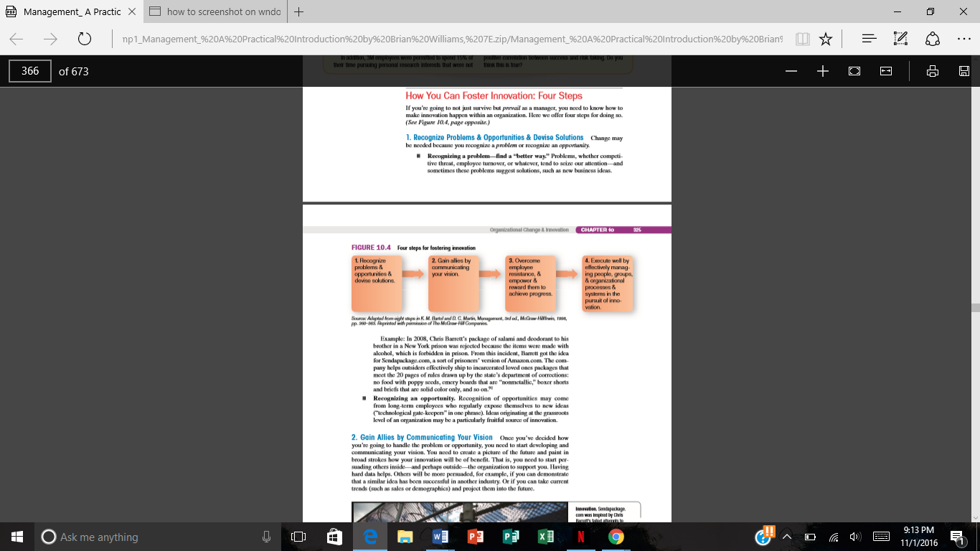The height and width of the screenshot is (551, 980).
Task: Click heading '1. Recognize Problems & Opportunities & Devise Solutions'
Action: click(494, 137)
